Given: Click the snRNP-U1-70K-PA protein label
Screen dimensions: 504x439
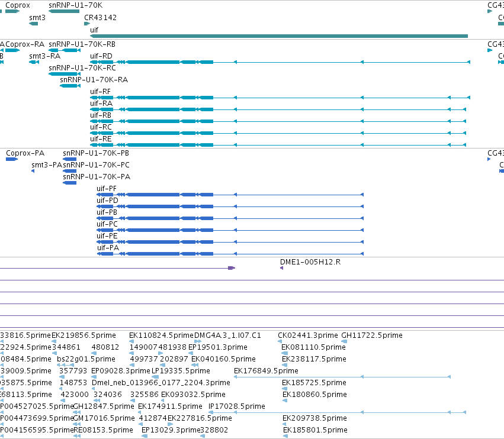Looking at the screenshot, I should (x=97, y=177).
